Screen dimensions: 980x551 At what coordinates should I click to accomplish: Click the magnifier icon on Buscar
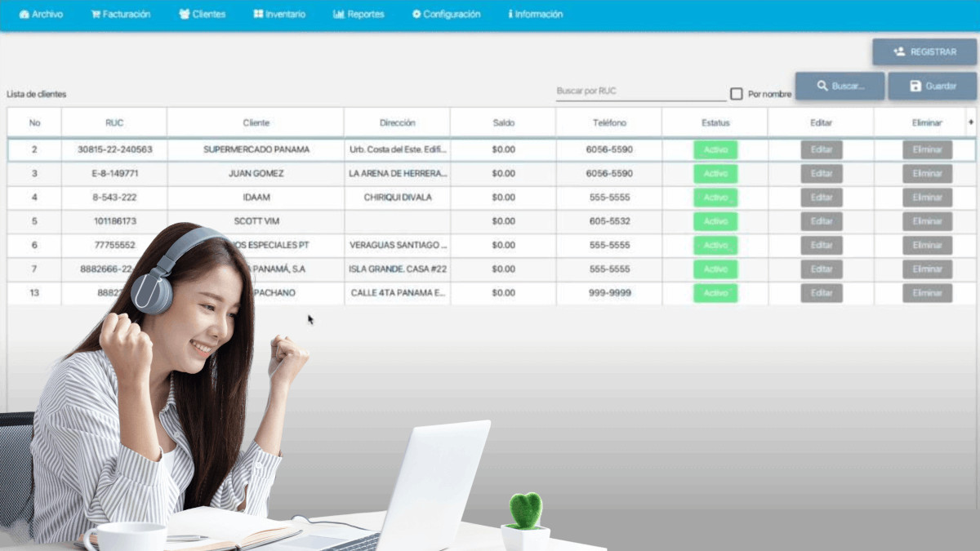click(x=822, y=86)
